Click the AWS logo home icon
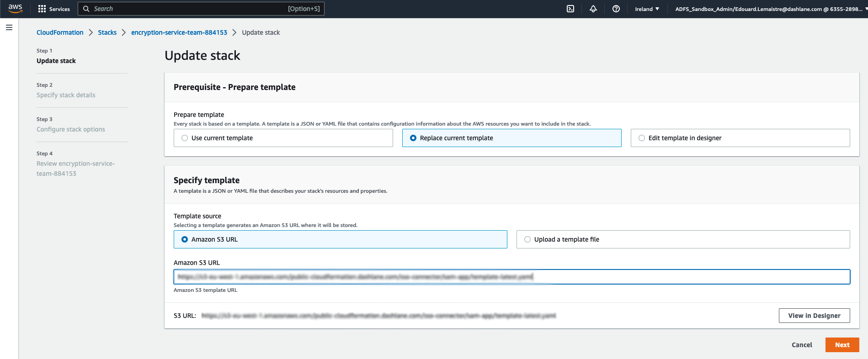Image resolution: width=868 pixels, height=359 pixels. point(15,9)
